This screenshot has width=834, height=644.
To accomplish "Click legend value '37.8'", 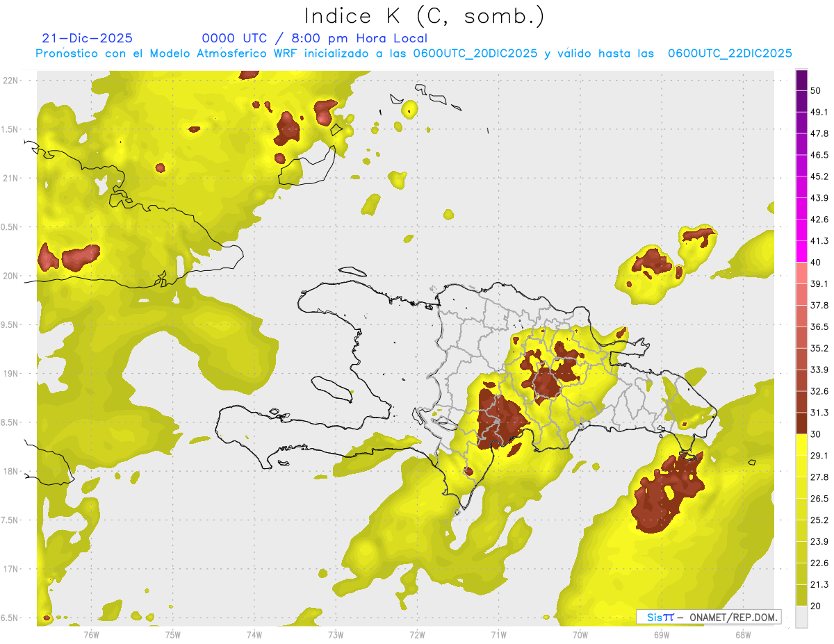I will tap(819, 305).
